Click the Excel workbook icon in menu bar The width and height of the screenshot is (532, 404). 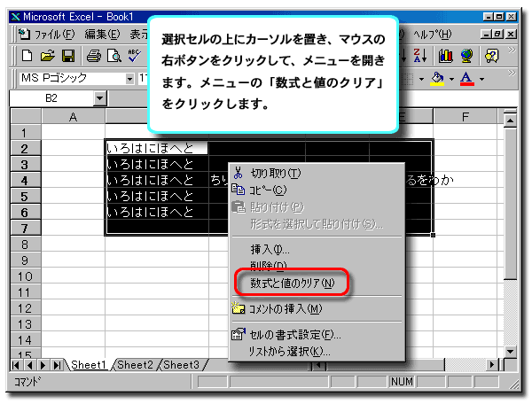24,35
